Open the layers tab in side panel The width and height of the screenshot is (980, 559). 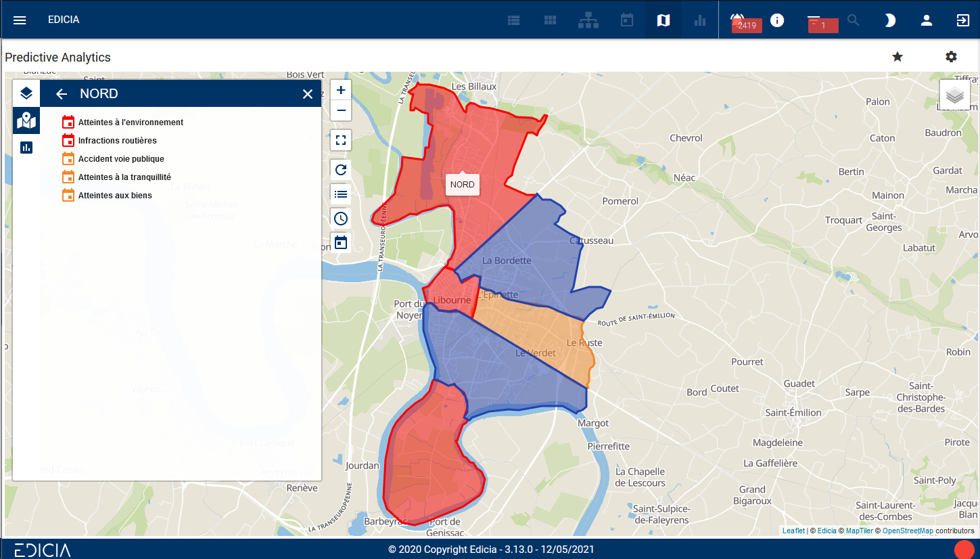[26, 93]
